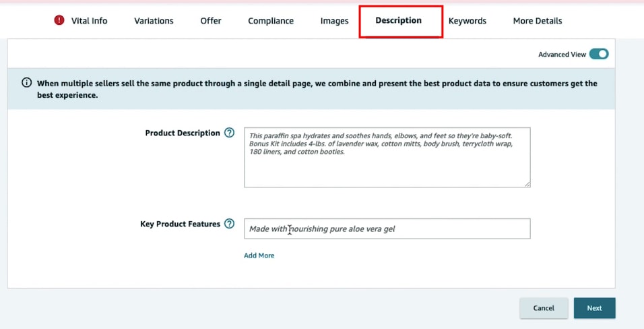Toggle the Advanced View switch
This screenshot has width=644, height=329.
[x=598, y=55]
